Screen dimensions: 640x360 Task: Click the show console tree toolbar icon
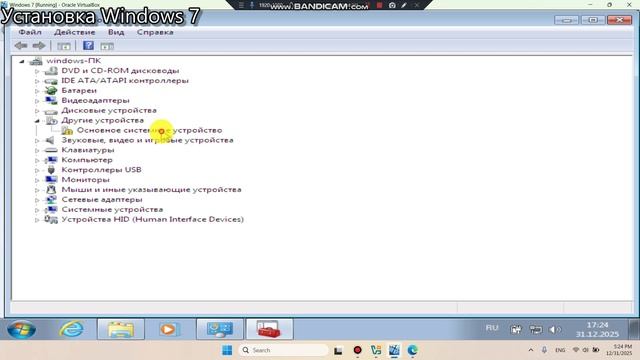click(x=64, y=46)
